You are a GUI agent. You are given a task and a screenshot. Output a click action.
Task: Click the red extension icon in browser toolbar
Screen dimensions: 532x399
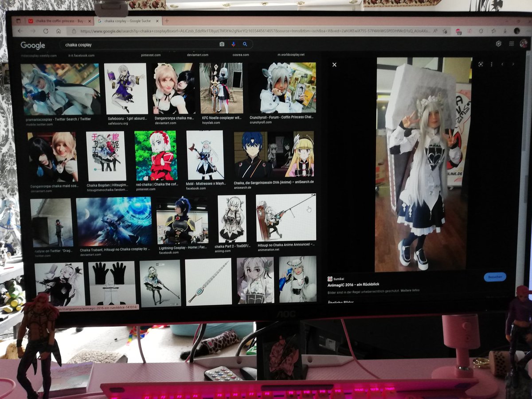point(458,31)
